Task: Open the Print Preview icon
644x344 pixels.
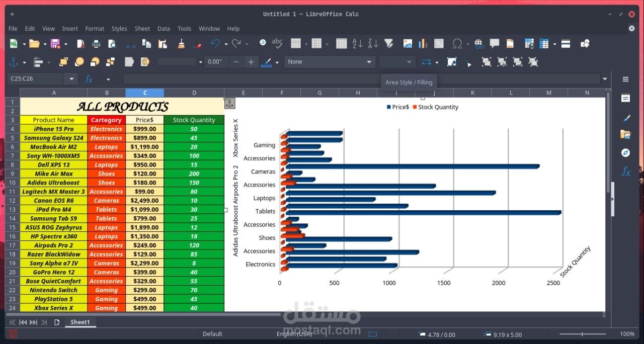Action: 112,44
